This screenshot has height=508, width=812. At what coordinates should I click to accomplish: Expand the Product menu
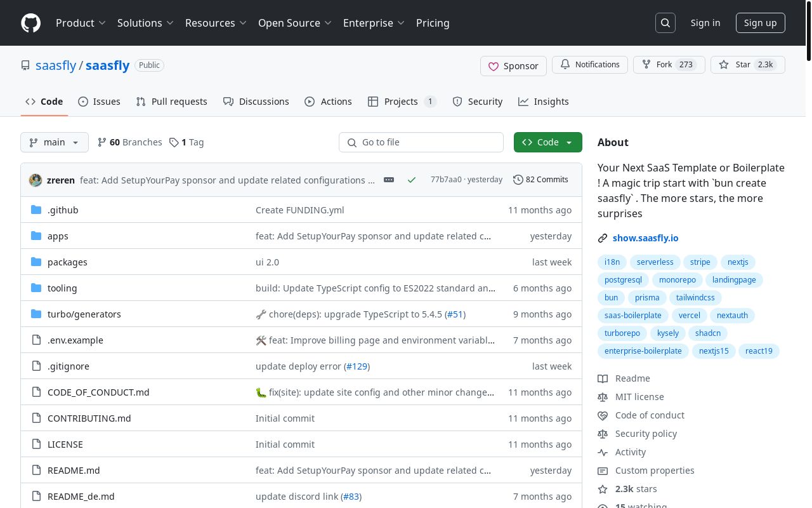81,23
